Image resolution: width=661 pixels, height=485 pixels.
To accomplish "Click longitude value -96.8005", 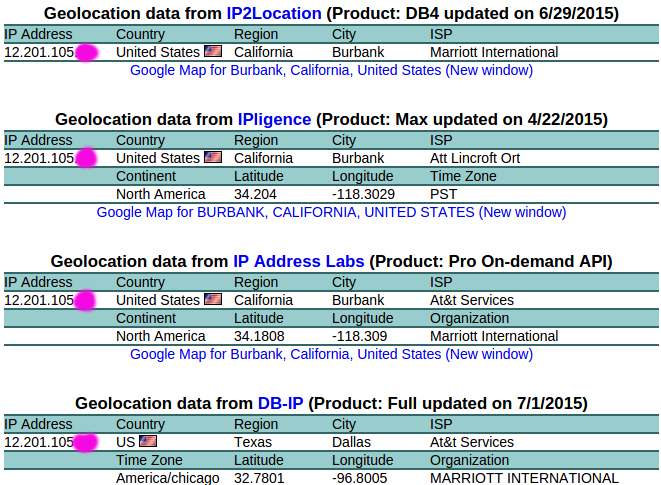I will [x=360, y=478].
